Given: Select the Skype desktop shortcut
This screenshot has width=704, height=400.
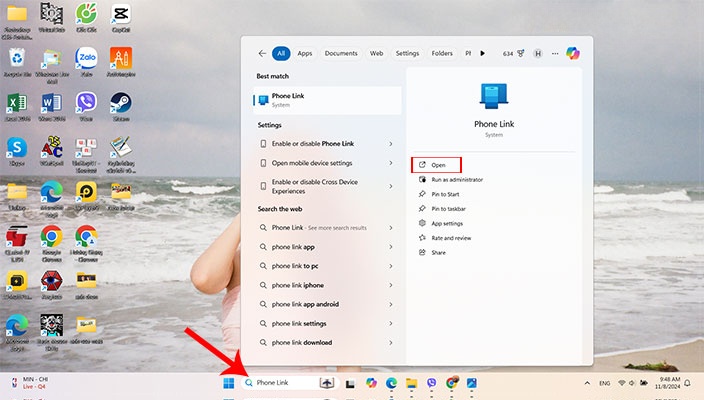Looking at the screenshot, I should tap(17, 151).
